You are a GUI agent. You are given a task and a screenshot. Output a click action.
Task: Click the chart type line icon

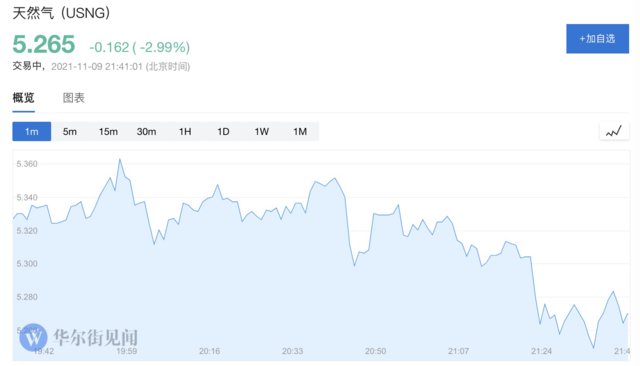click(614, 131)
